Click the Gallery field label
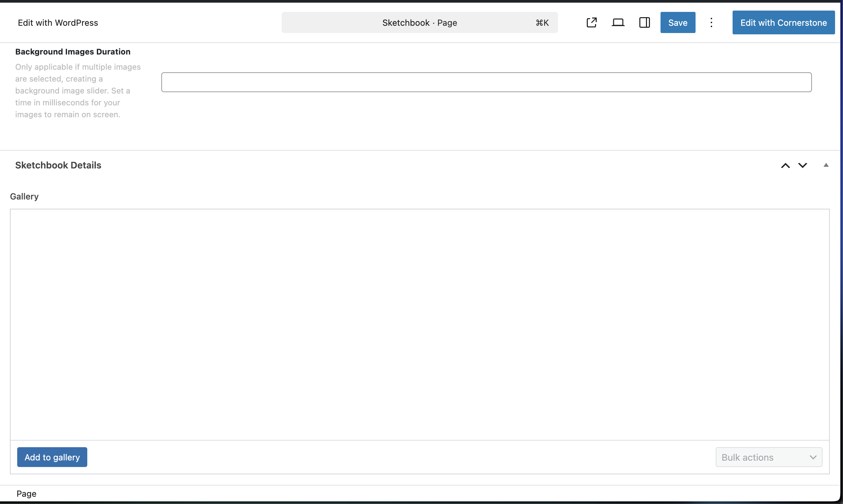Viewport: 843px width, 504px height. [x=24, y=196]
